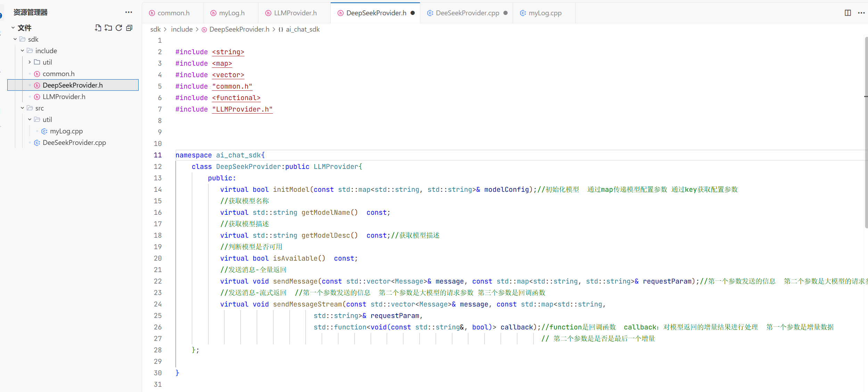868x392 pixels.
Task: Collapse the include folder
Action: coord(22,51)
